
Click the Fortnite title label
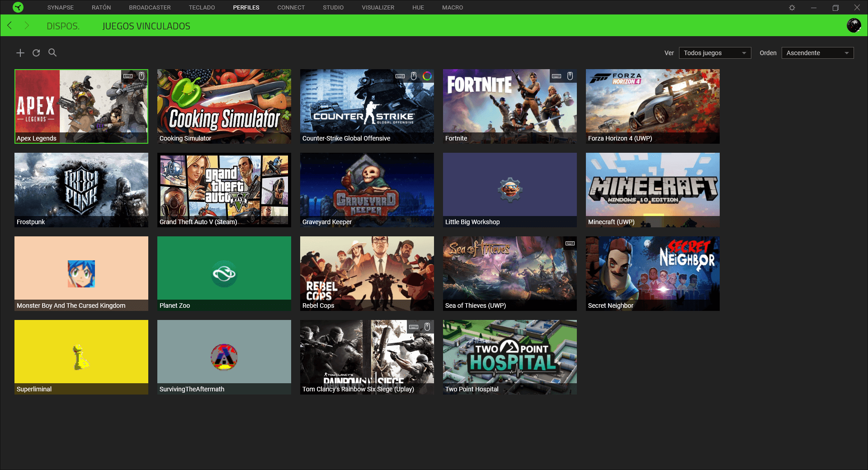[x=456, y=138]
